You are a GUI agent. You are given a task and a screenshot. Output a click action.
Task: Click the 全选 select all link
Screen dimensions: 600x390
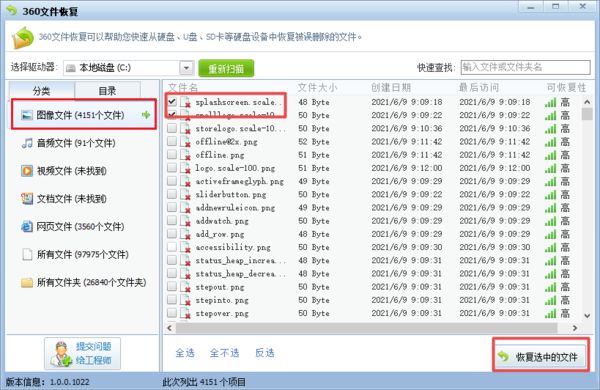point(185,353)
